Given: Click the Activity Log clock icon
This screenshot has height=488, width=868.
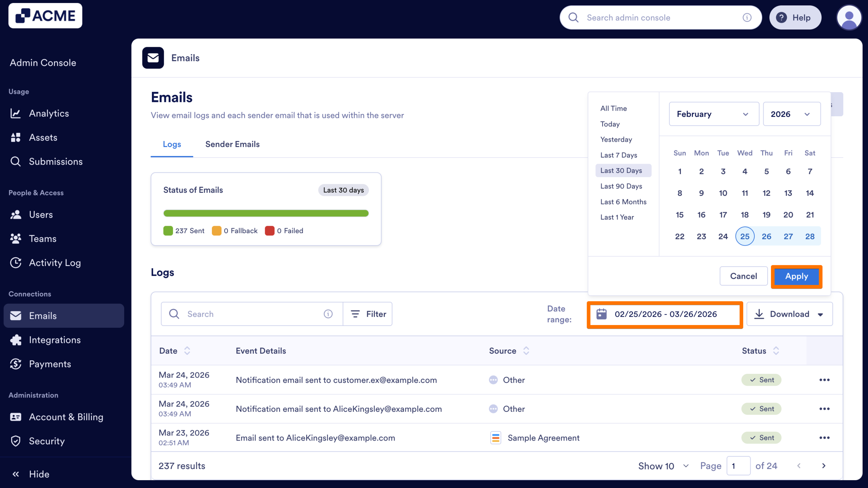Looking at the screenshot, I should [x=16, y=262].
